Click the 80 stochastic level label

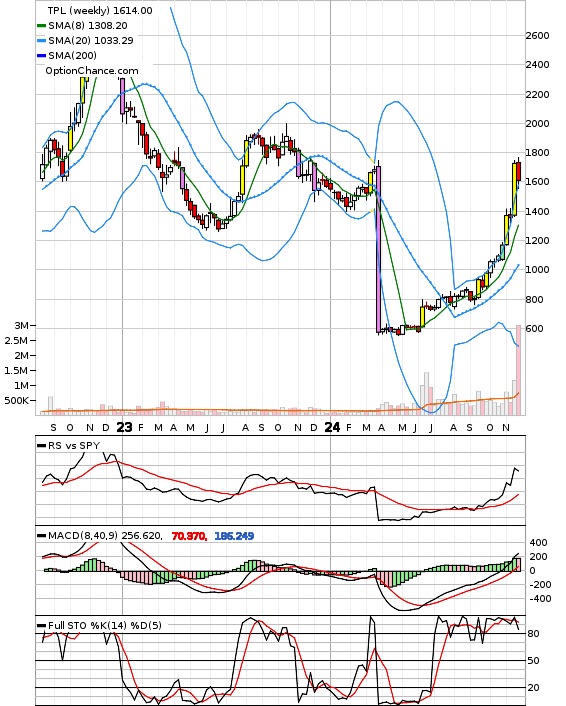coord(533,634)
